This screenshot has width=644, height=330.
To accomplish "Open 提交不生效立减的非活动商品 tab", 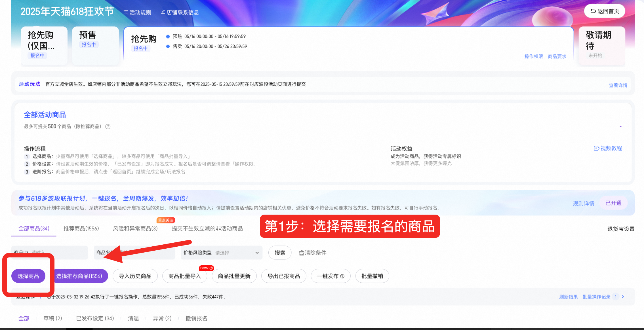I will tap(207, 229).
